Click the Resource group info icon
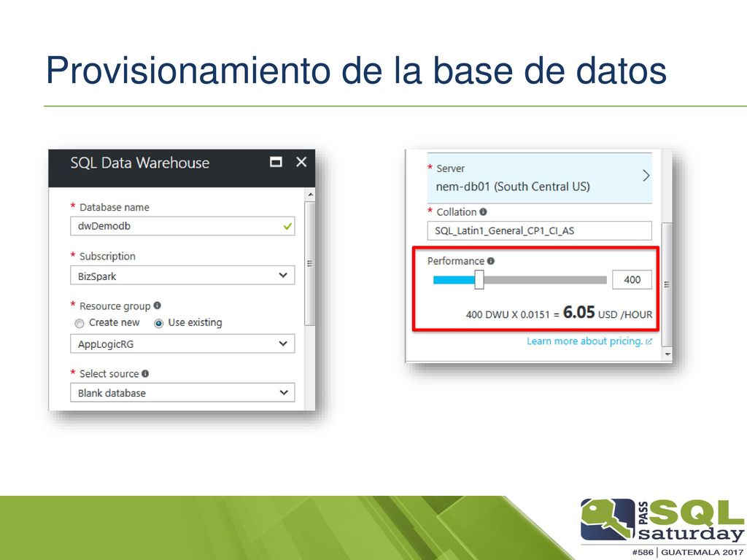 [158, 306]
